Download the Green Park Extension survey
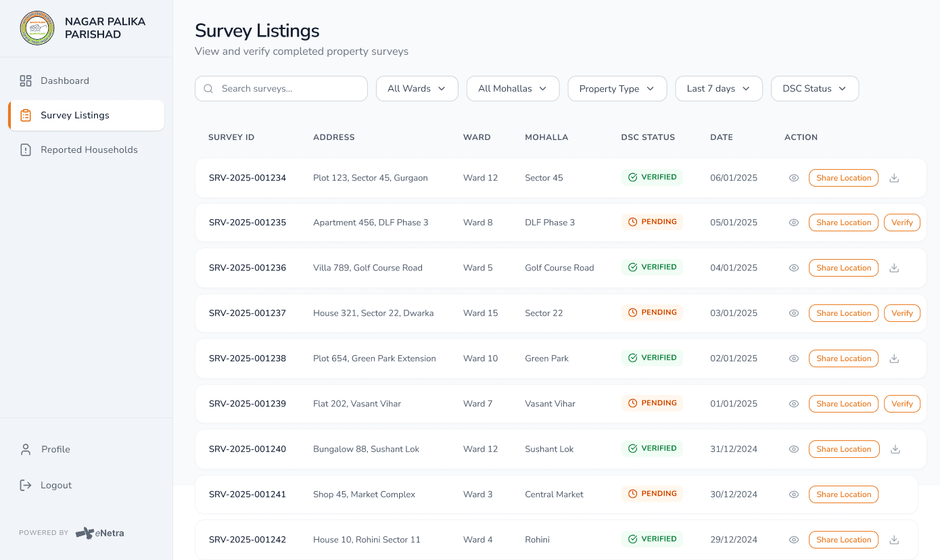This screenshot has width=940, height=560. [894, 358]
